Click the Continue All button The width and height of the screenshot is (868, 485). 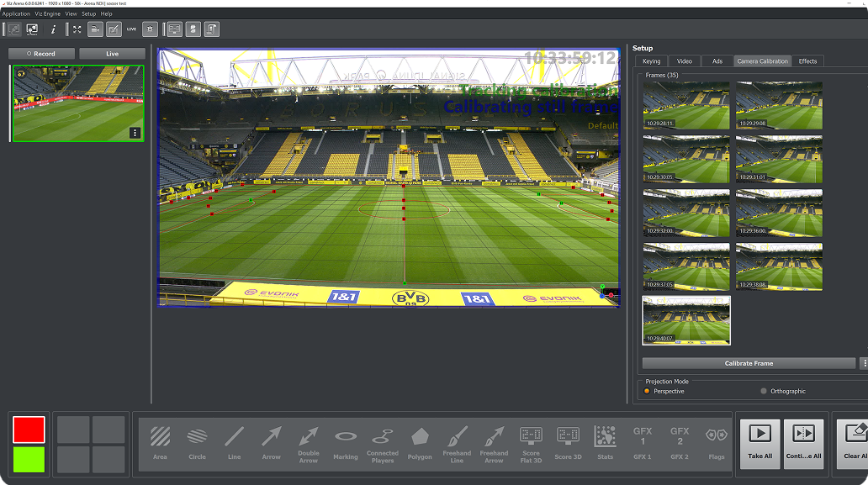tap(804, 444)
